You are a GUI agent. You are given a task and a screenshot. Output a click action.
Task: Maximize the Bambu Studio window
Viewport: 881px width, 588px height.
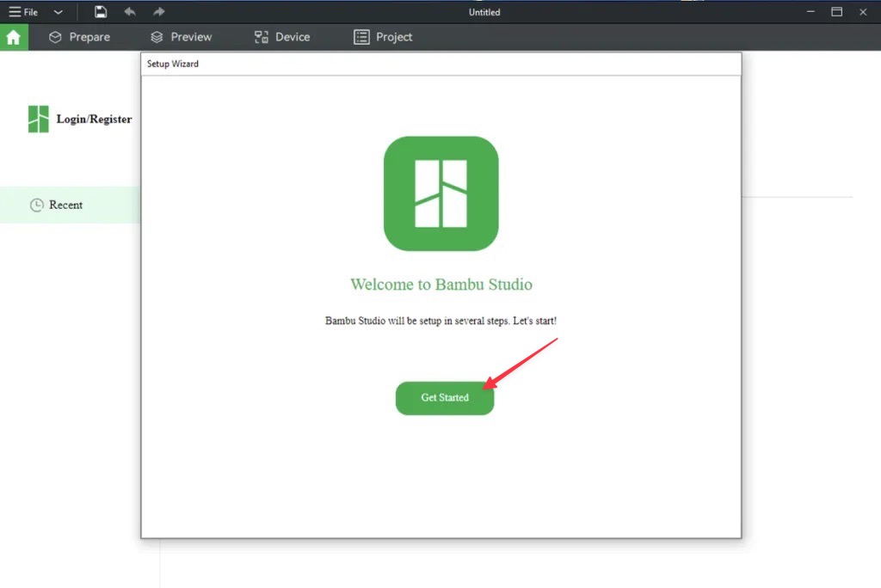[x=836, y=12]
